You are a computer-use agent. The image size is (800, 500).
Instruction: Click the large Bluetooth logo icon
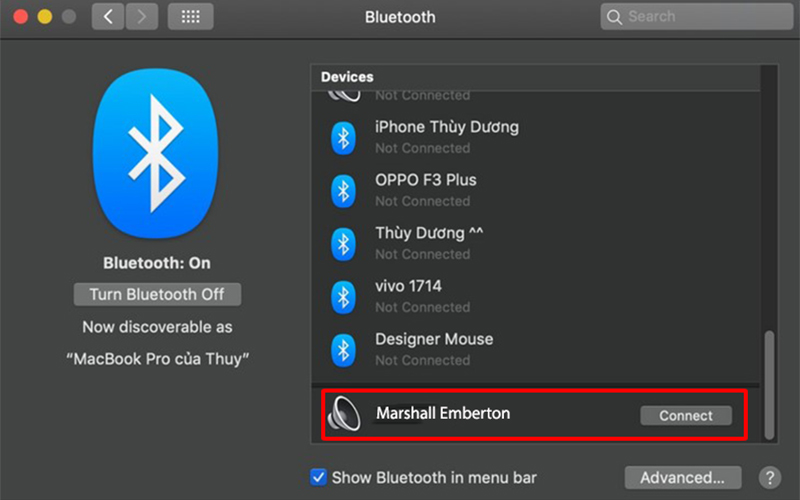156,153
